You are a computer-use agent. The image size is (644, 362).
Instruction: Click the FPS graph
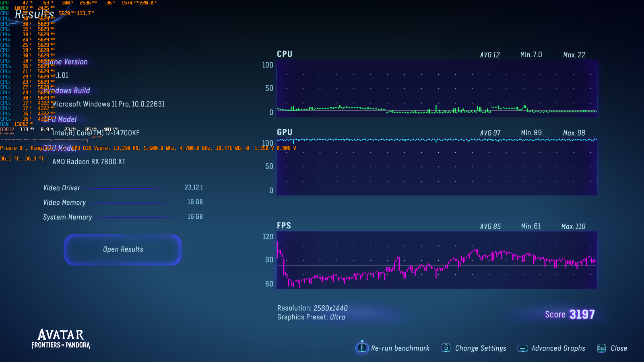tap(437, 260)
